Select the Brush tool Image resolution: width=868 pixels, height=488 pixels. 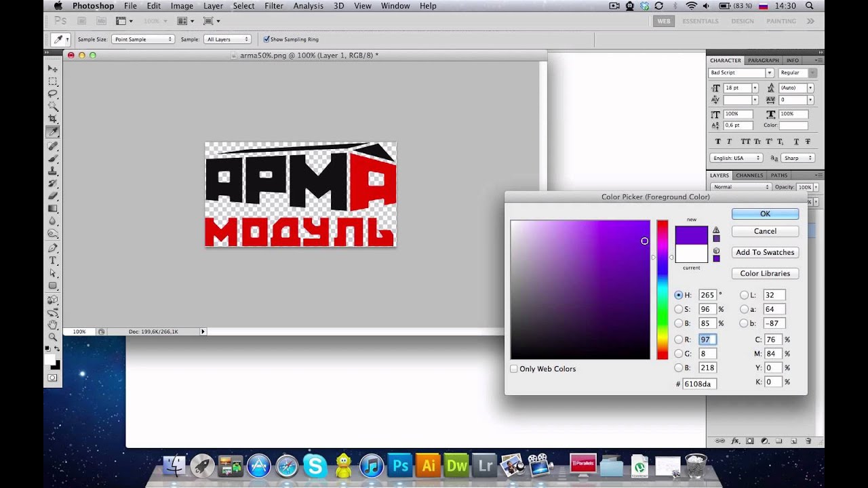point(52,158)
